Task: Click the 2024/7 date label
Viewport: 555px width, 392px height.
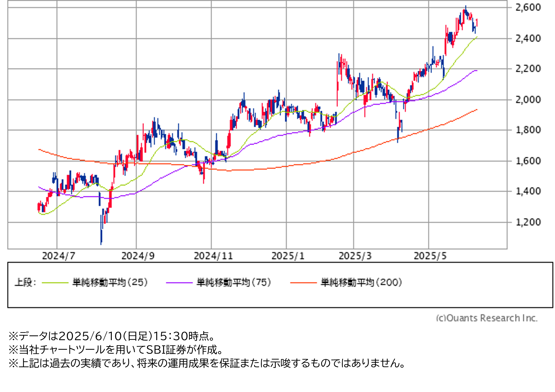Action: (x=58, y=256)
